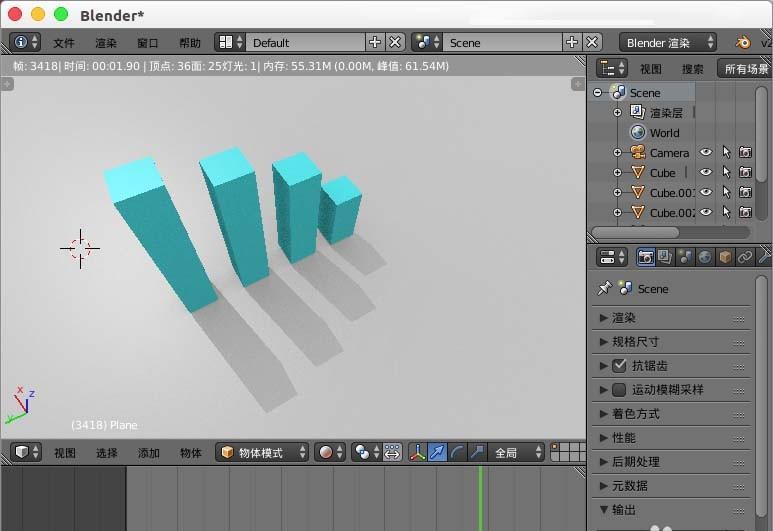
Task: Pin the properties context
Action: click(x=604, y=288)
